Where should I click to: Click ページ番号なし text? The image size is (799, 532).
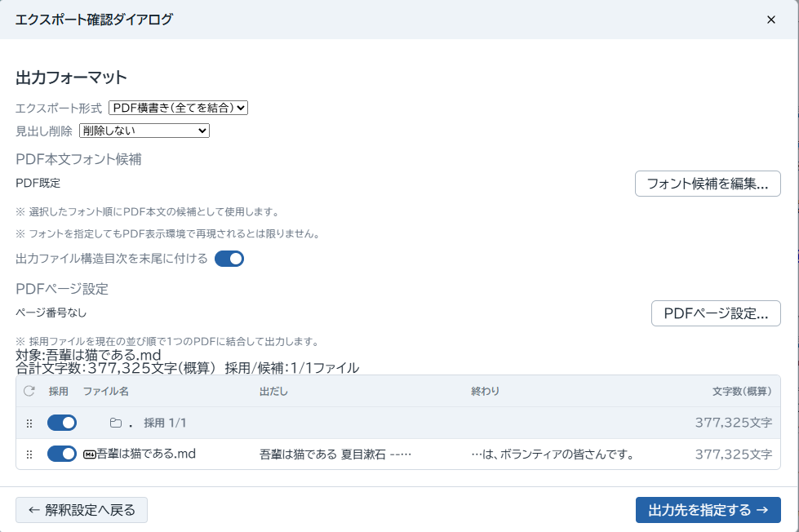coord(51,313)
